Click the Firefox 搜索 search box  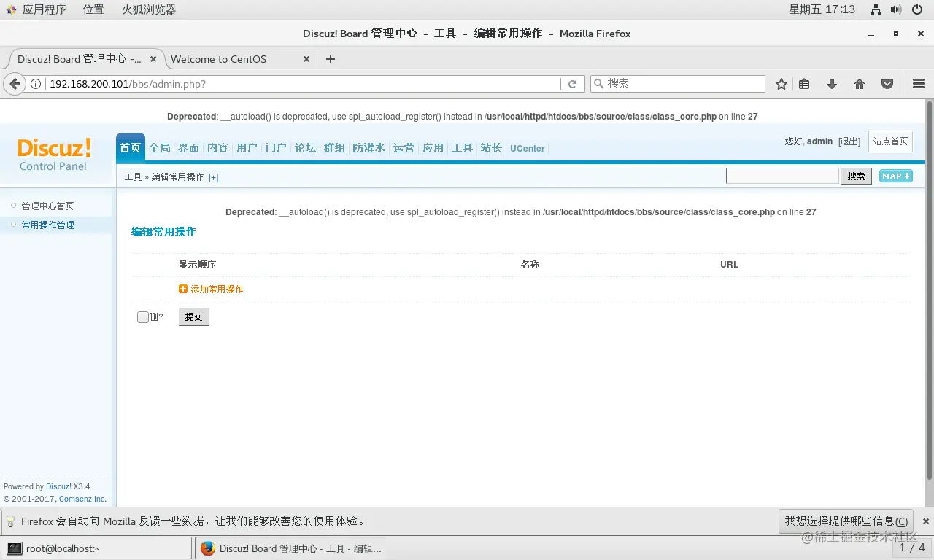coord(677,84)
